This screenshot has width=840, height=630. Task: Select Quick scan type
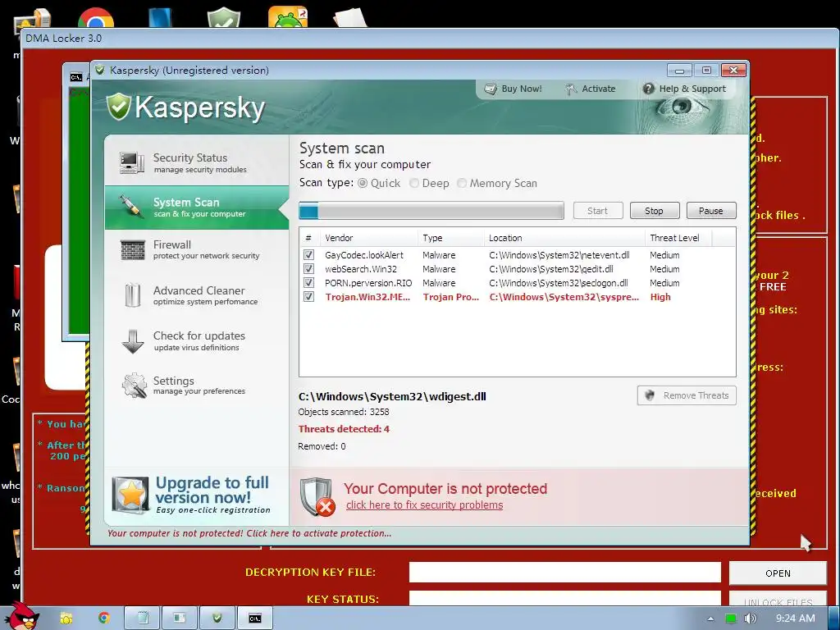(x=363, y=183)
